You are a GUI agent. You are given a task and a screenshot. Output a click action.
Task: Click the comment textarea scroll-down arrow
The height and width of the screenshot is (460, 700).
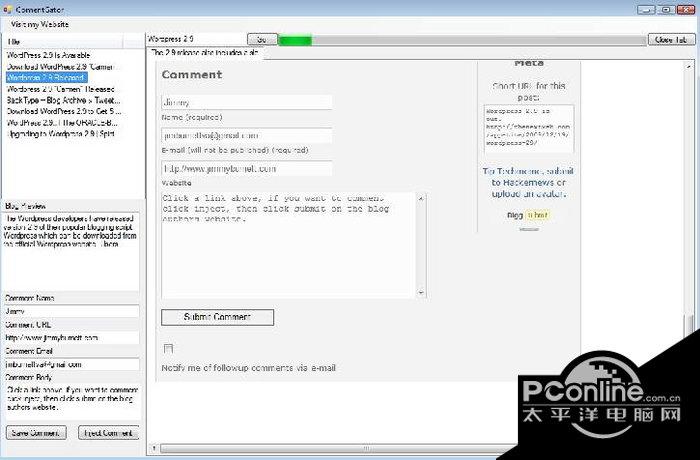[x=421, y=293]
